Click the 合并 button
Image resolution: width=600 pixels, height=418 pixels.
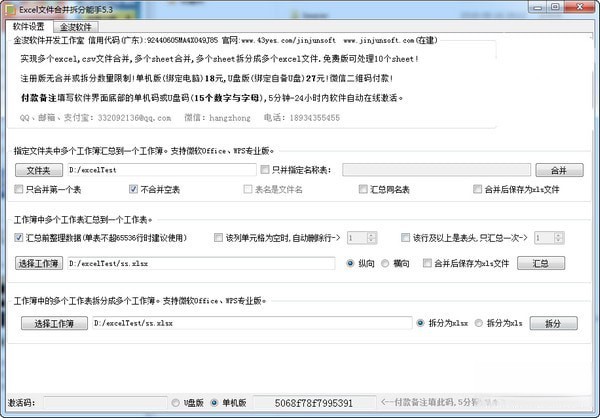click(x=559, y=170)
